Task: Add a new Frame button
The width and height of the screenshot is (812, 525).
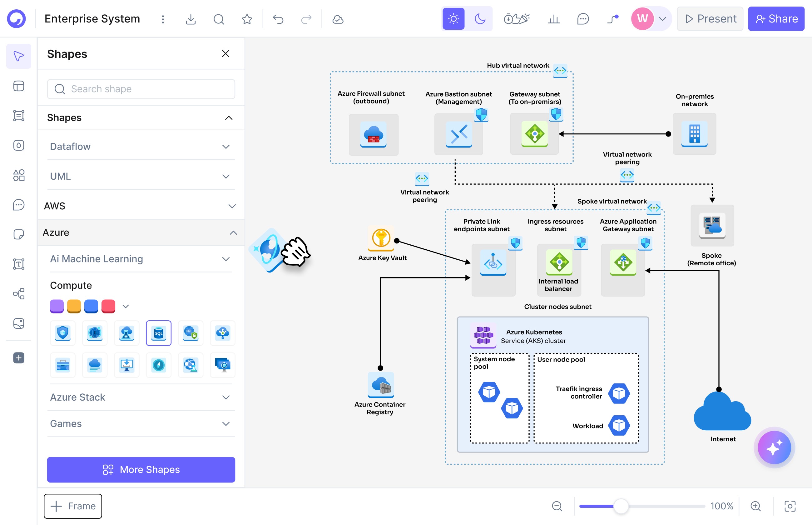Action: 73,506
